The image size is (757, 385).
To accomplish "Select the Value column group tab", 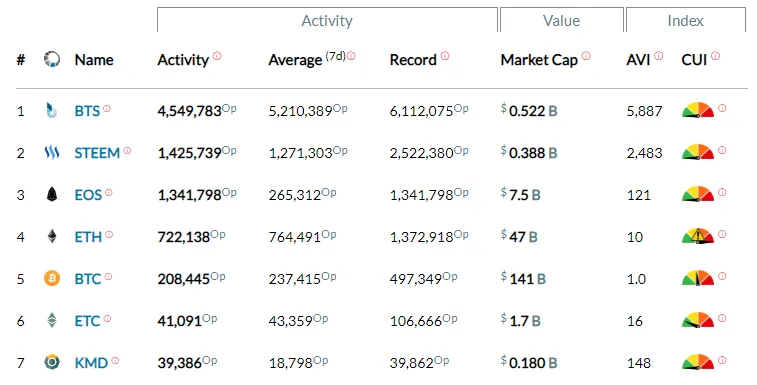I will click(x=561, y=20).
